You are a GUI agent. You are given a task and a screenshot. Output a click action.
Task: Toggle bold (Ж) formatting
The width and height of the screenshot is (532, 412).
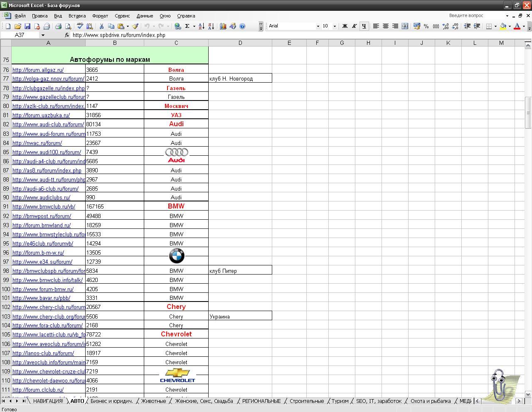point(345,26)
